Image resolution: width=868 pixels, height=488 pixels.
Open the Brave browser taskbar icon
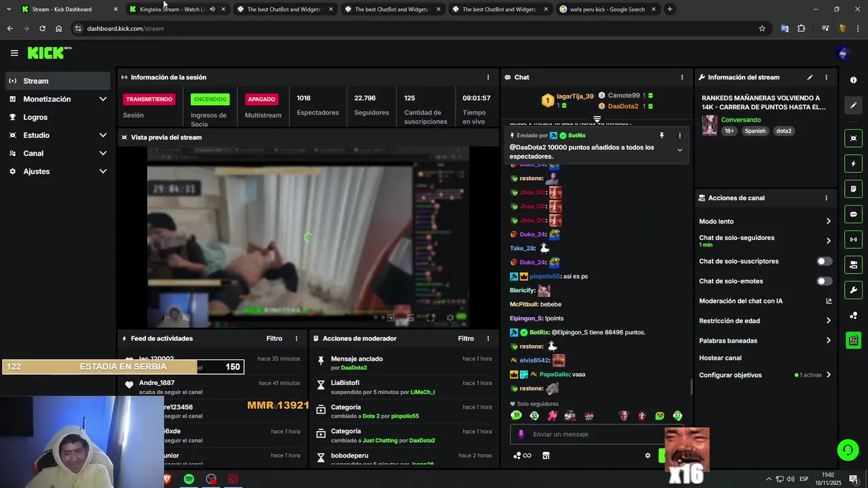pos(167,479)
